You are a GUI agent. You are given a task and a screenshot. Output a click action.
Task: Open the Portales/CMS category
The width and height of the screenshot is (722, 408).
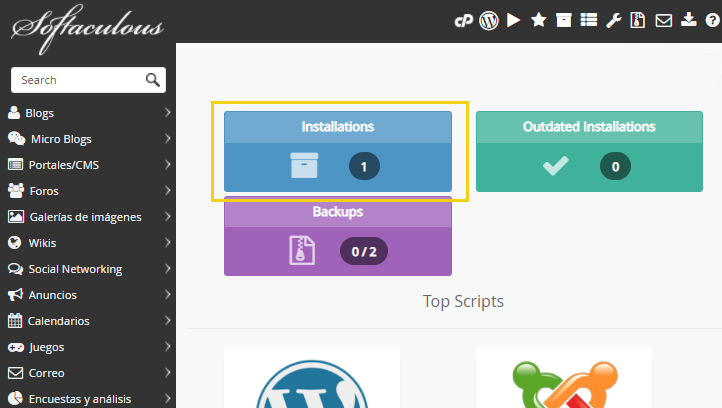(64, 165)
